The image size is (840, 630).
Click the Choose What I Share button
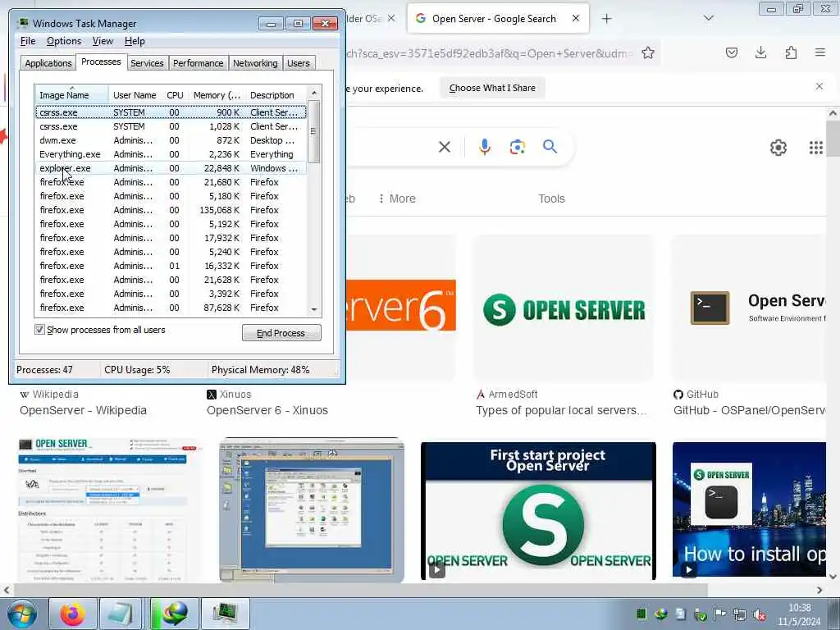click(x=492, y=88)
